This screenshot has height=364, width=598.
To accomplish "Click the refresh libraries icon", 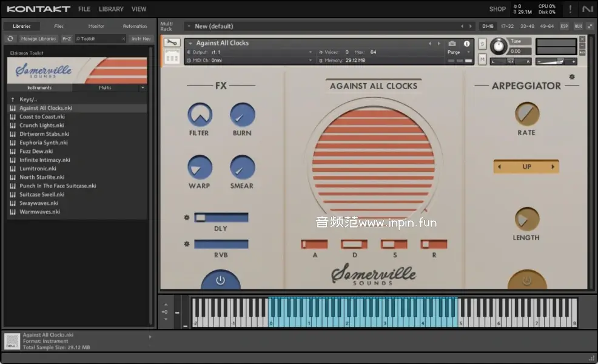I will [x=10, y=39].
